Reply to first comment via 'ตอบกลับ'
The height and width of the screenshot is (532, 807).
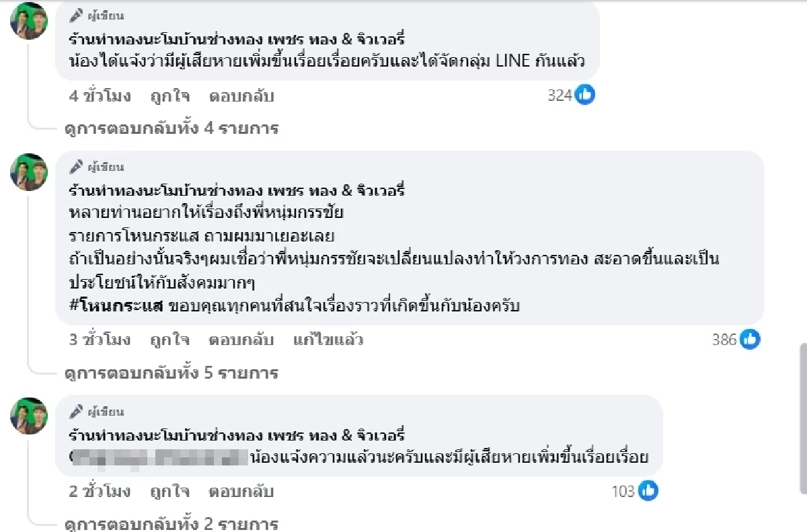[241, 96]
